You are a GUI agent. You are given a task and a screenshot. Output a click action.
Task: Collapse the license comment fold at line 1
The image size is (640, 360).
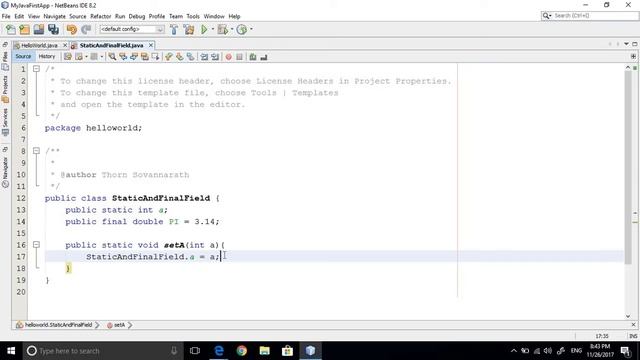pos(36,69)
